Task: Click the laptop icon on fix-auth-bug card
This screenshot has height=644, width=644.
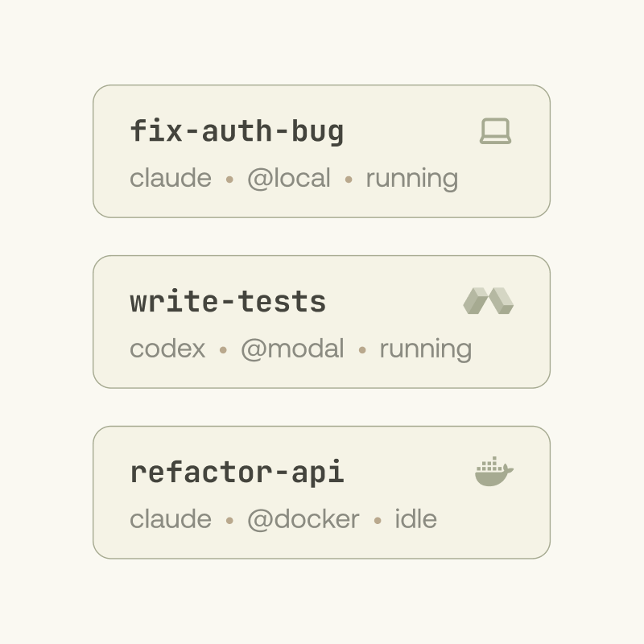Action: click(496, 130)
